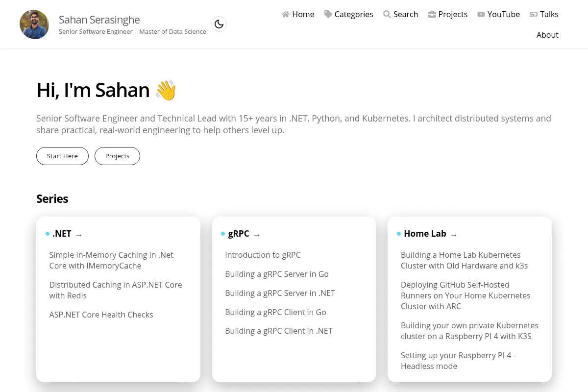The width and height of the screenshot is (588, 392).
Task: Open Building a gRPC Client in Go
Action: click(x=275, y=312)
